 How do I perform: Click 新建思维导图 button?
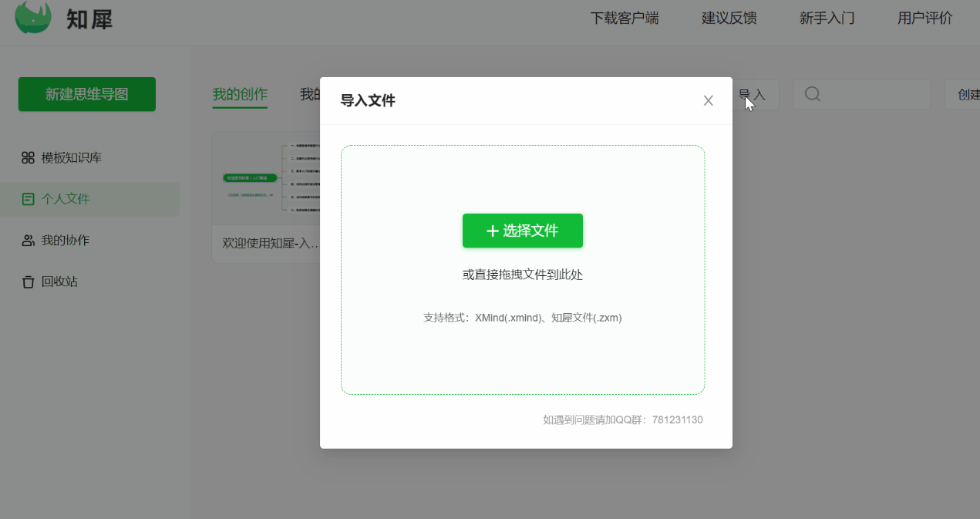(87, 94)
